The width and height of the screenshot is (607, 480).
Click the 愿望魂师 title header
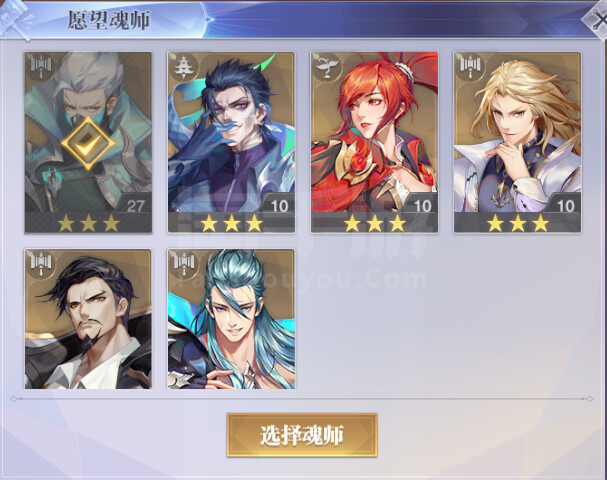[x=109, y=20]
